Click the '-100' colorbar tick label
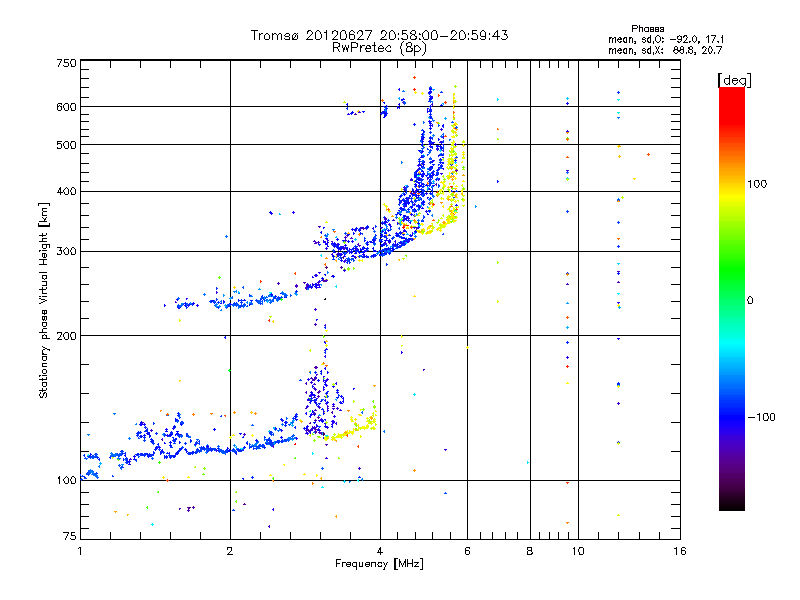Image resolution: width=800 pixels, height=600 pixels. click(x=762, y=417)
